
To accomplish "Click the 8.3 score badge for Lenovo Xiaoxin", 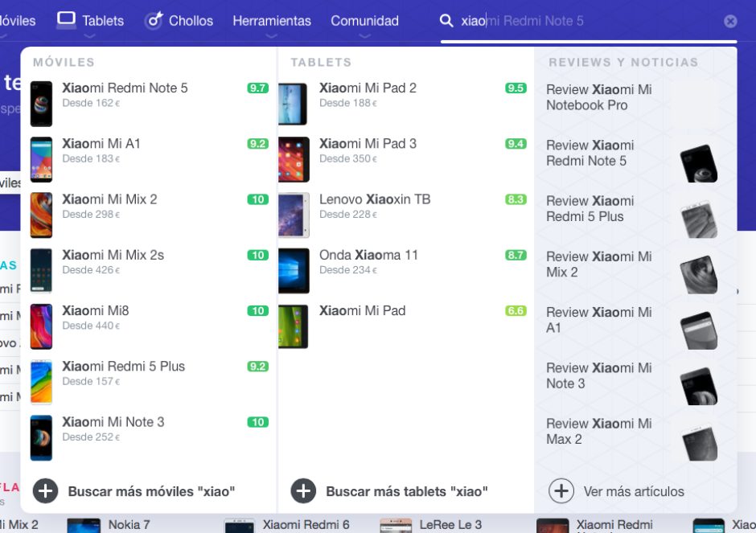I will pyautogui.click(x=516, y=199).
